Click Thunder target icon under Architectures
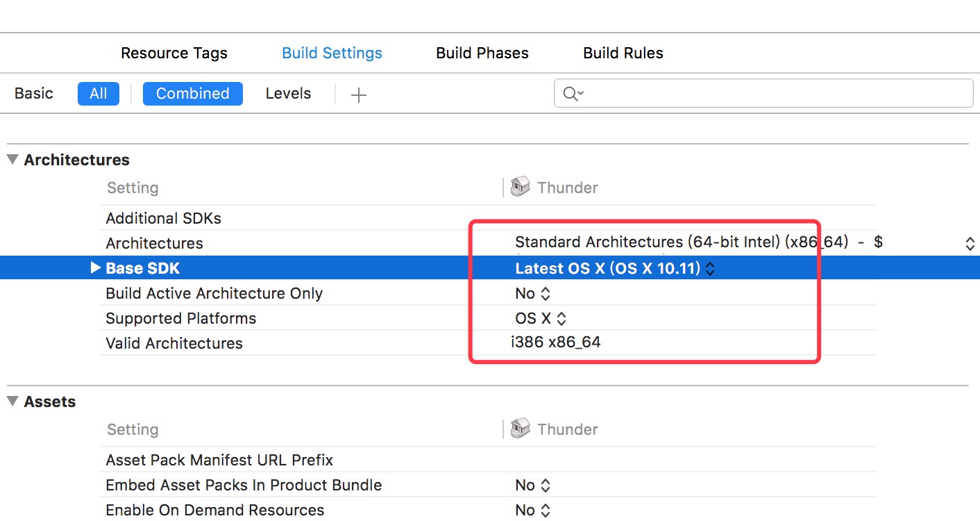 pos(520,187)
